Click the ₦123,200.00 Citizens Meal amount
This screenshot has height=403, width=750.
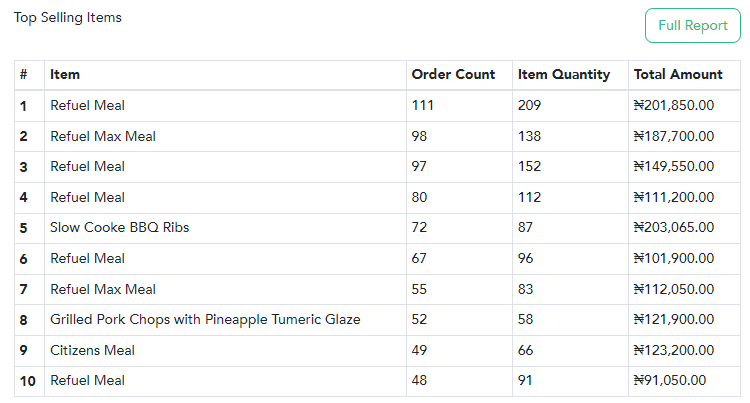coord(673,350)
